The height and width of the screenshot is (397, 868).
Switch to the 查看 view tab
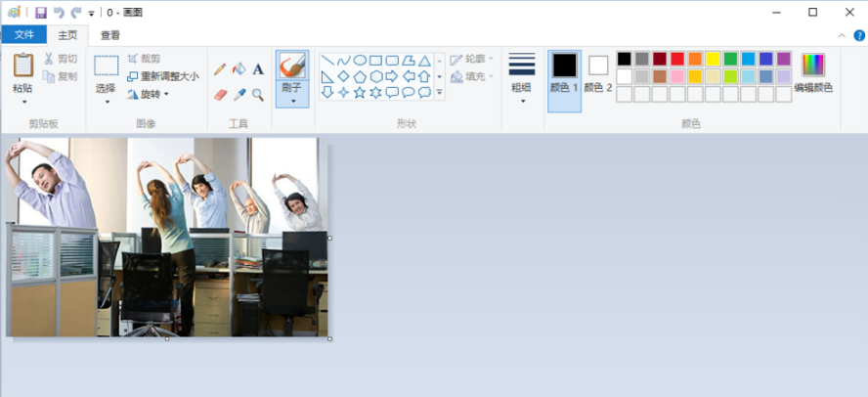click(x=110, y=35)
